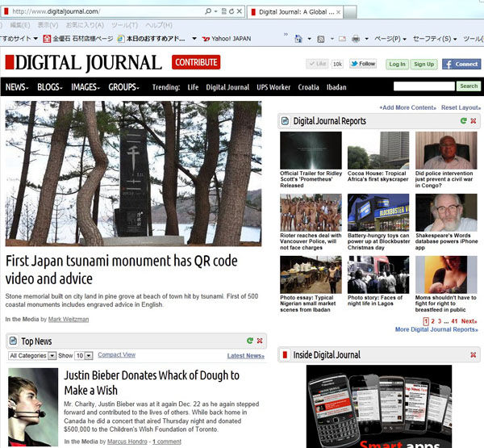Viewport: 484px width, 448px height.
Task: Remove the Top News widget
Action: [260, 341]
